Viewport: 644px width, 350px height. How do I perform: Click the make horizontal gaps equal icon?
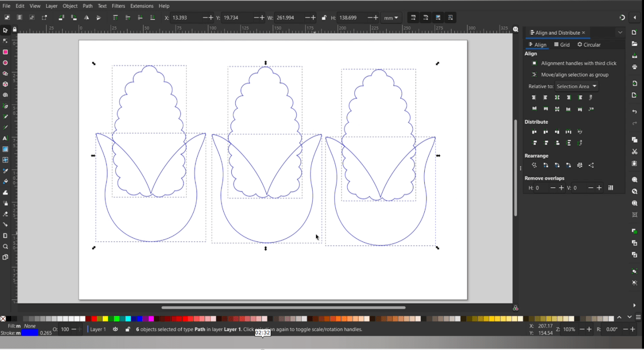coord(568,131)
